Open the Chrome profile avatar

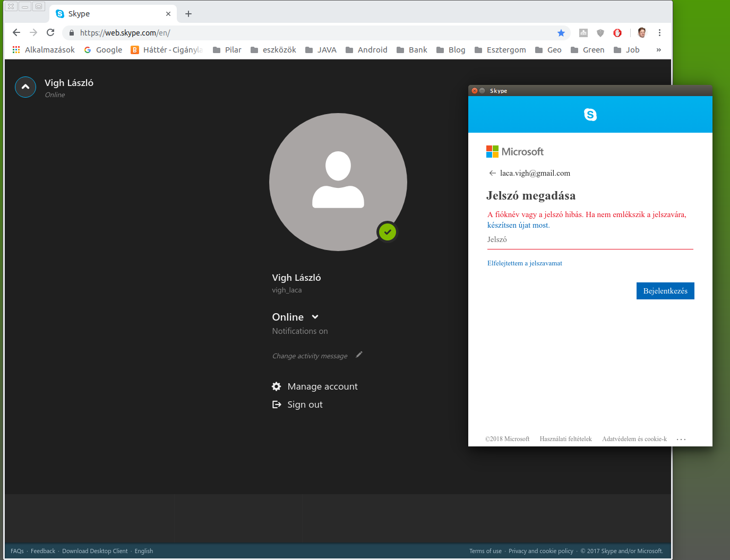[x=642, y=33]
